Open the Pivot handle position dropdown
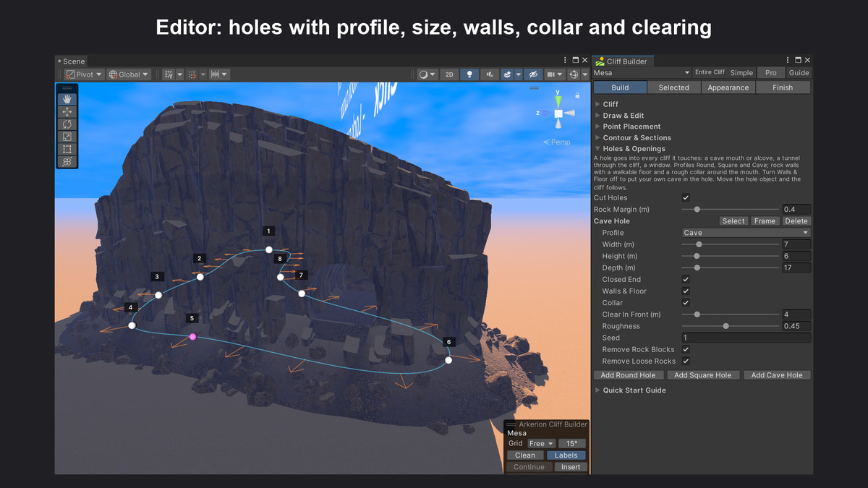868x488 pixels. [84, 74]
